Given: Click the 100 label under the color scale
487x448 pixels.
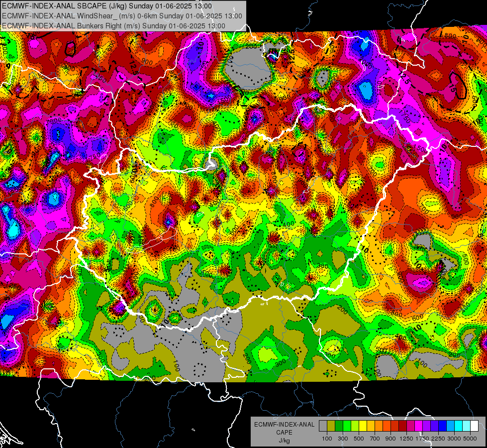Looking at the screenshot, I should 327,439.
